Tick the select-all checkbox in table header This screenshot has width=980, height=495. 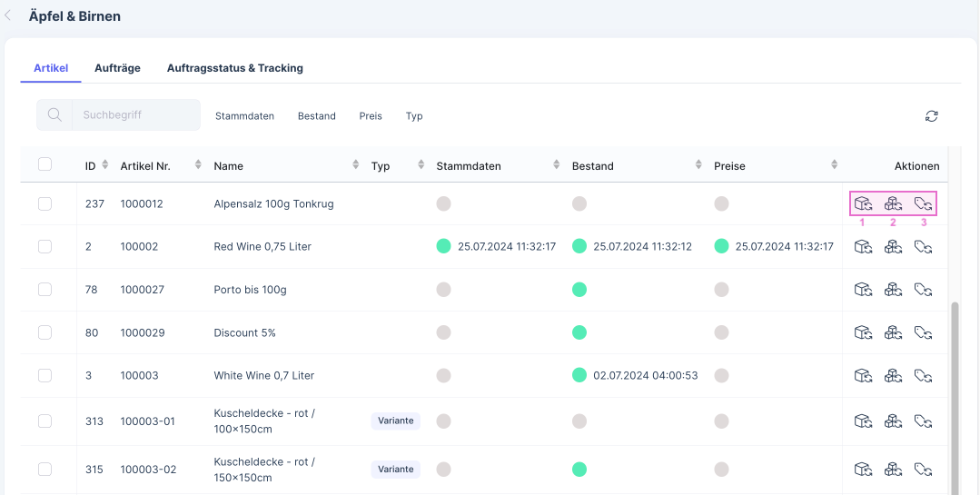click(45, 164)
